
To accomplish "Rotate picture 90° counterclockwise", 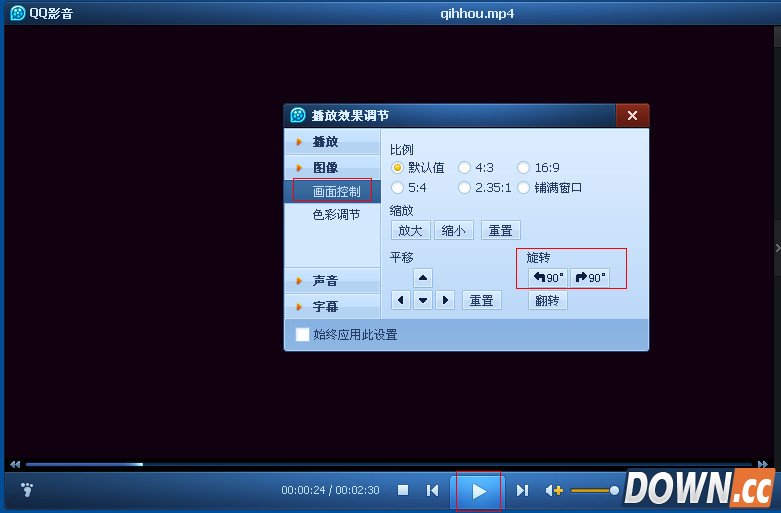I will click(x=548, y=277).
